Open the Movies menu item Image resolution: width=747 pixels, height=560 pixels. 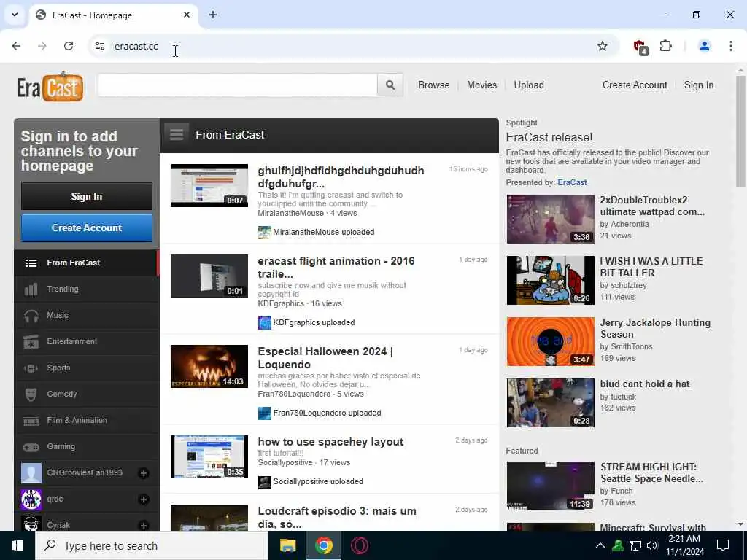(481, 85)
